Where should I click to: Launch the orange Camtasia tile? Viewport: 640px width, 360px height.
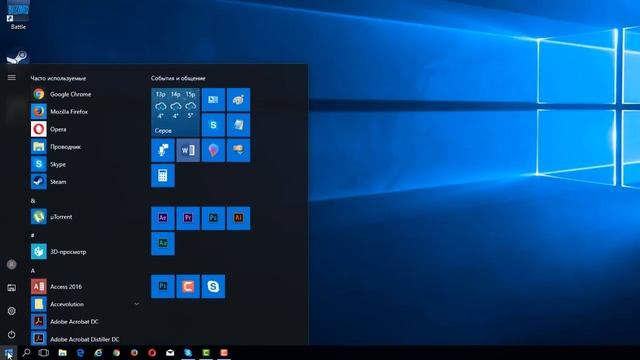click(188, 286)
